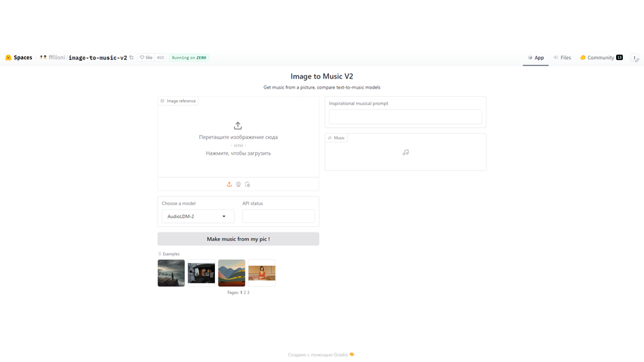
Task: Click the Music panel label
Action: tap(336, 138)
